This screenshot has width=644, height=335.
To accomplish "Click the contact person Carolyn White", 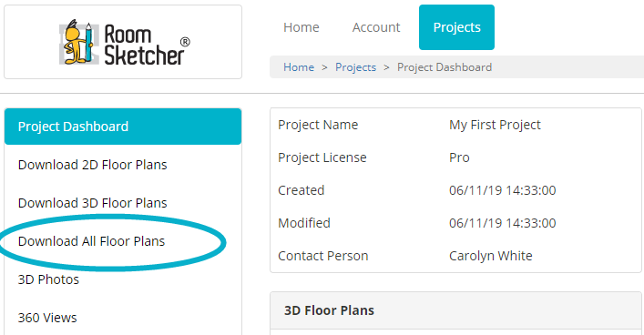I will [490, 256].
